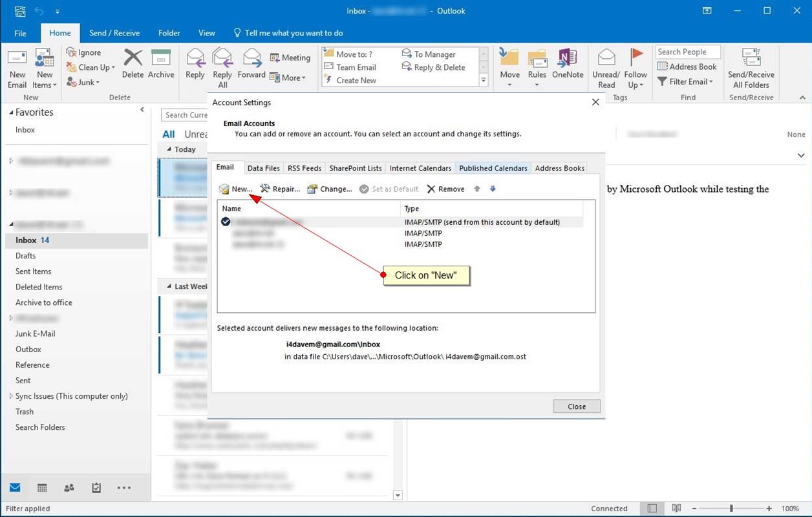Open the Deleted Items folder
This screenshot has height=517, width=812.
click(39, 287)
